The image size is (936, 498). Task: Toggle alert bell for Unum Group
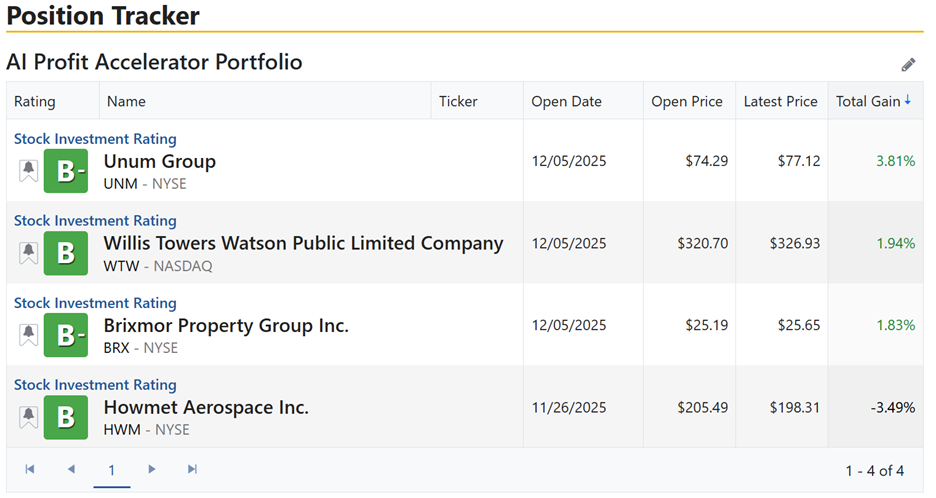[28, 171]
